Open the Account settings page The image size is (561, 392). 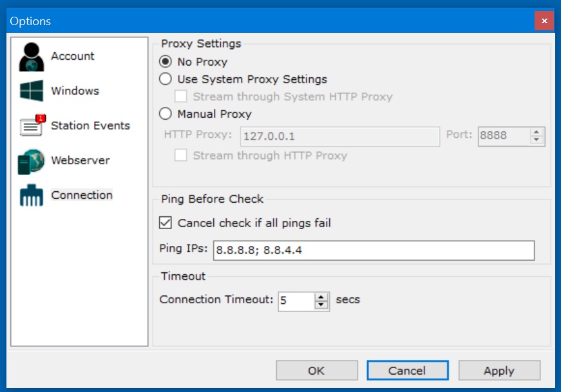click(x=73, y=57)
